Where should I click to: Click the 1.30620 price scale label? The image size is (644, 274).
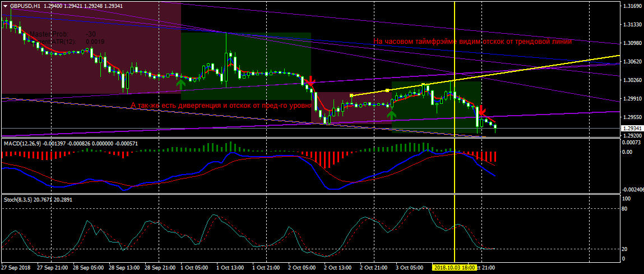click(632, 62)
